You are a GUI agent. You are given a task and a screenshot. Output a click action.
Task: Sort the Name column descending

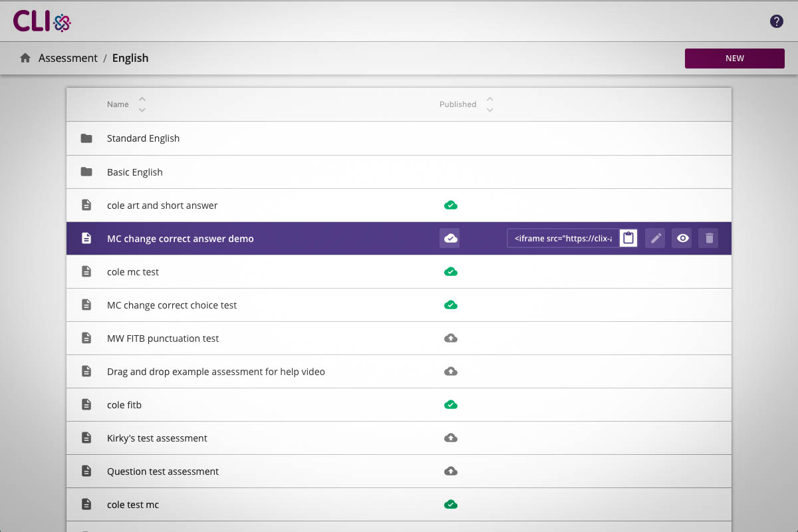point(142,110)
